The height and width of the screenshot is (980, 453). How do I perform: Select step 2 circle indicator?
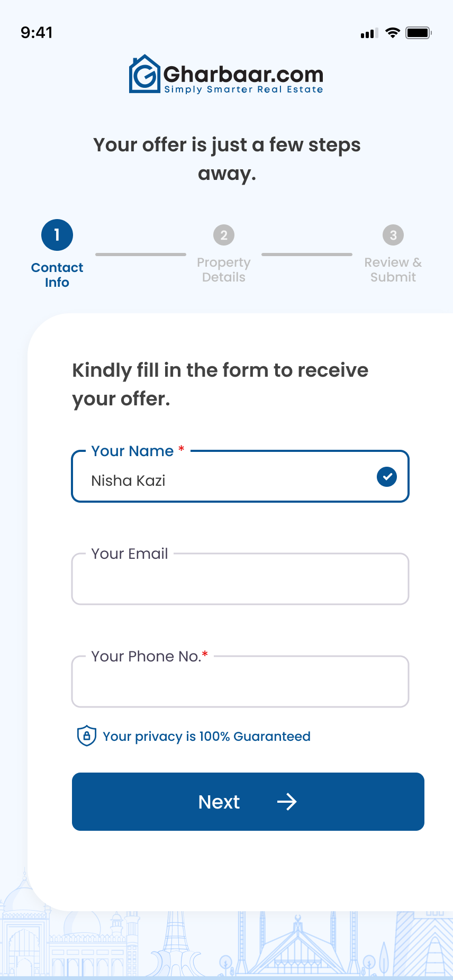(x=224, y=235)
